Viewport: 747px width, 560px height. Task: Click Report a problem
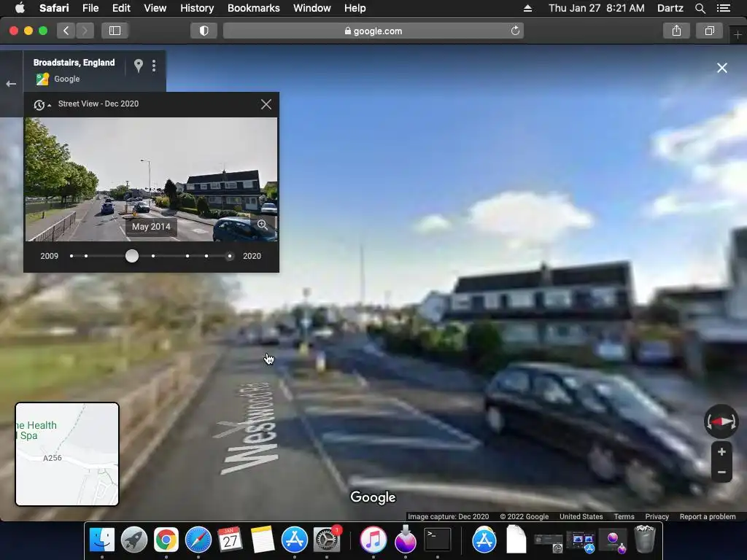[x=708, y=517]
